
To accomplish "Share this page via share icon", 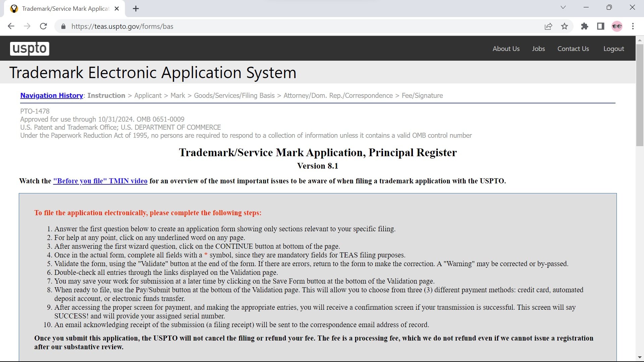I will point(548,26).
